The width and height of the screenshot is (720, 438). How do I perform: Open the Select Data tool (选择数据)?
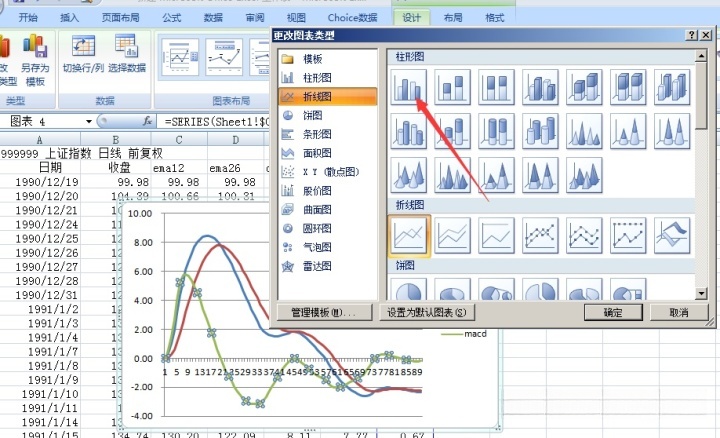pyautogui.click(x=127, y=55)
